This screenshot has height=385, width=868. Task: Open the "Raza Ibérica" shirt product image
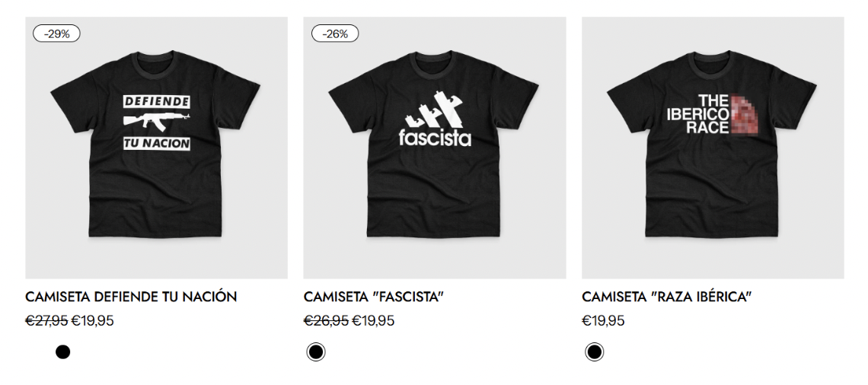click(x=713, y=148)
